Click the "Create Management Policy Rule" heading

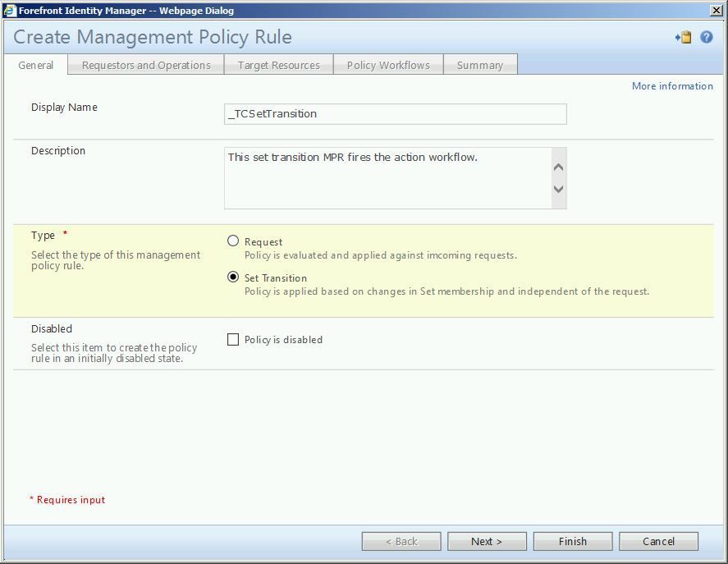[x=153, y=37]
